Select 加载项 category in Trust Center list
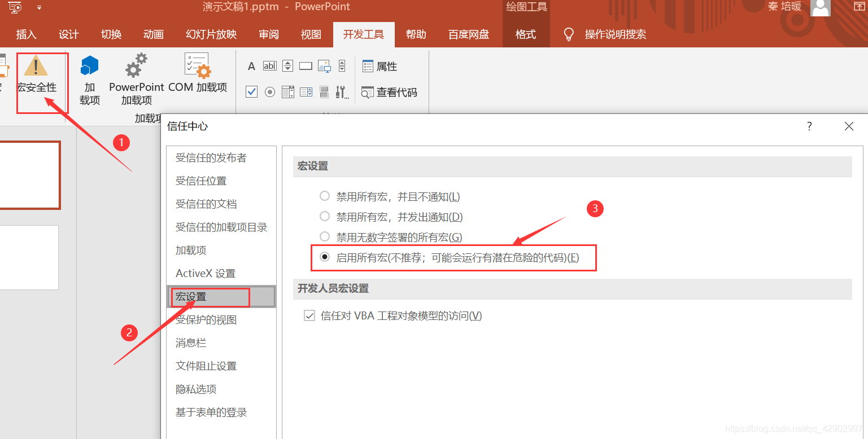868x439 pixels. click(x=221, y=251)
